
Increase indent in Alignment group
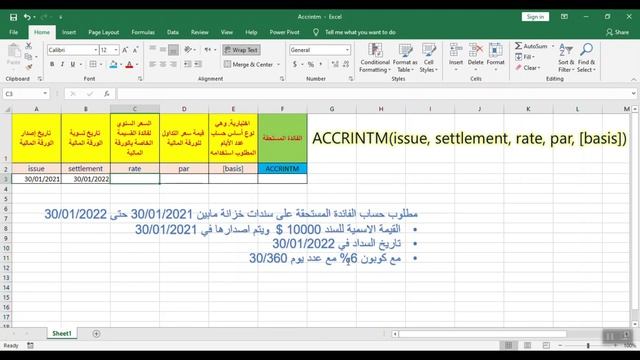coord(198,64)
